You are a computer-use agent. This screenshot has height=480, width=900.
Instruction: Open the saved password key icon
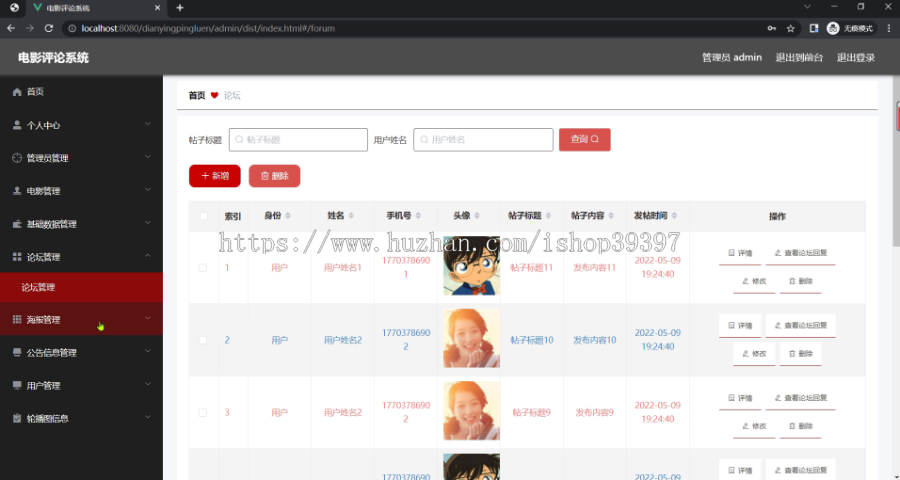pos(771,28)
